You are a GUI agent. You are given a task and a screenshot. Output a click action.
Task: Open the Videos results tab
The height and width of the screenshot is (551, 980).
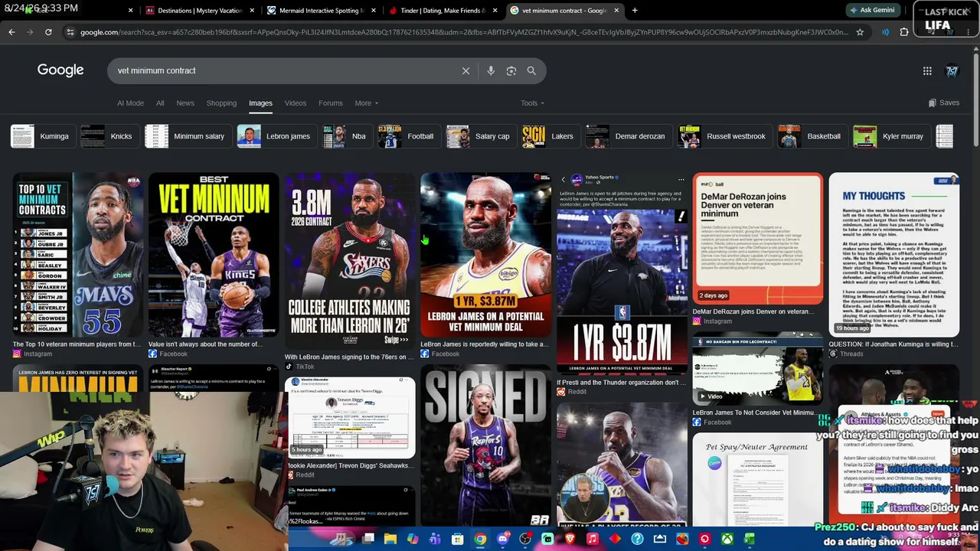296,103
